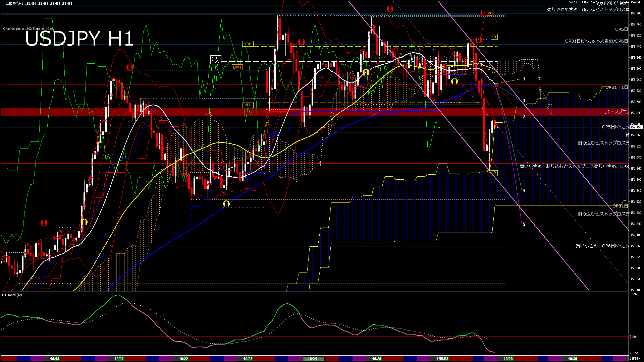Click the YDH level label
644x362 pixels.
pyautogui.click(x=248, y=44)
